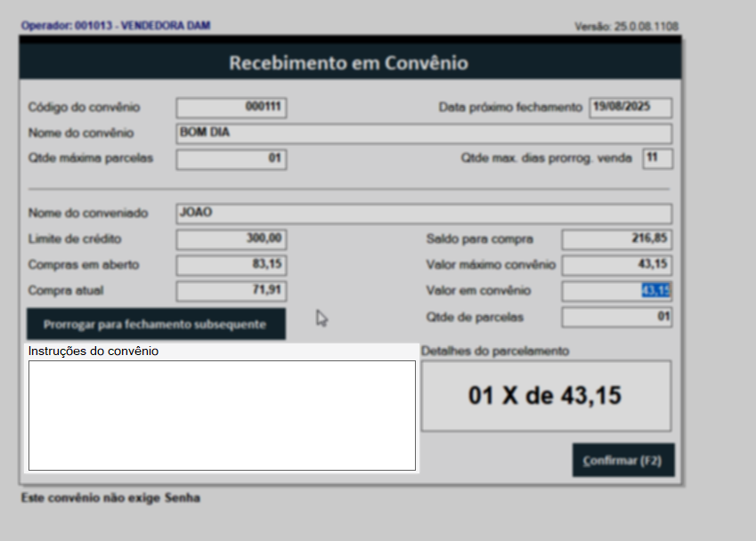Click the 'Qtde de parcelas' label
Image resolution: width=756 pixels, height=541 pixels.
click(475, 317)
